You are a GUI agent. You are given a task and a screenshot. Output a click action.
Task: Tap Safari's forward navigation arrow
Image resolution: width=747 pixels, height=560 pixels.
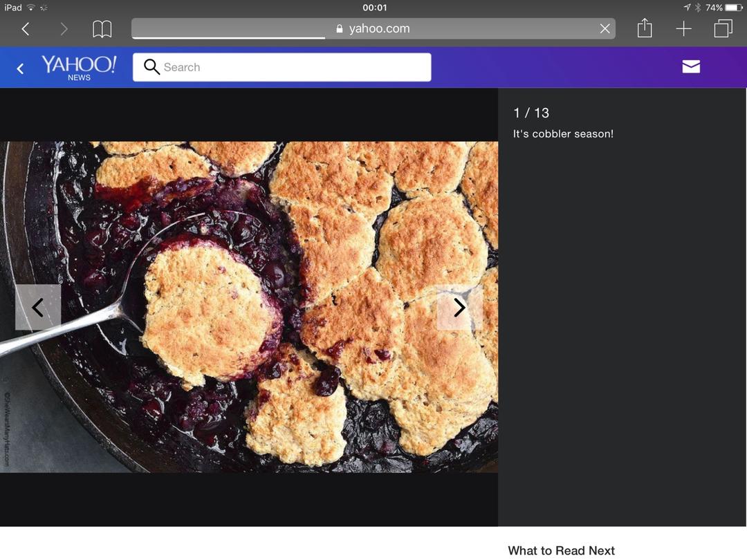tap(64, 28)
